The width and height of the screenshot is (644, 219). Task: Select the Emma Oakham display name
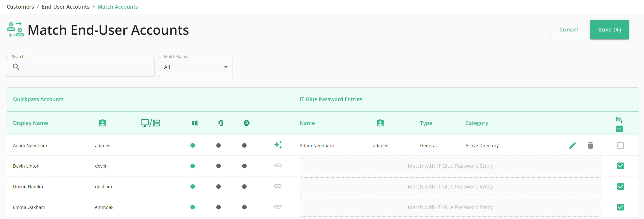(29, 207)
